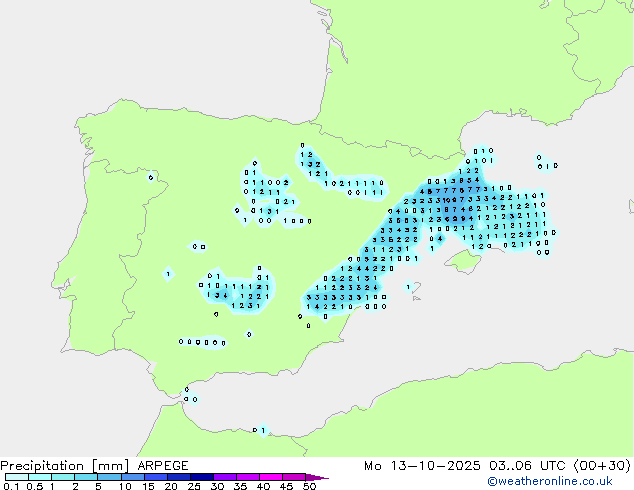Image resolution: width=634 pixels, height=490 pixels.
Task: Click the '40' legend scale label
Action: [x=263, y=486]
